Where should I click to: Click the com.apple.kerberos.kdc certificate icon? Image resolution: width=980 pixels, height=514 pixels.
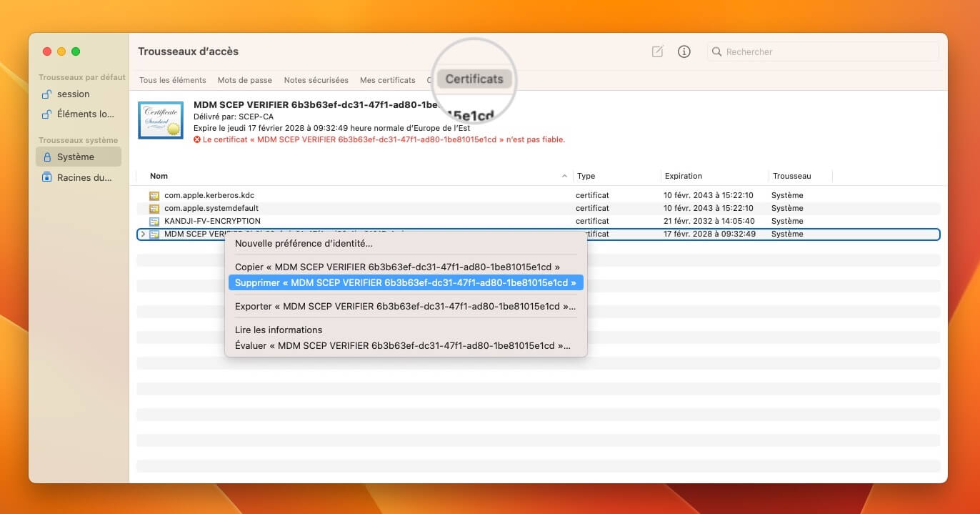tap(154, 195)
